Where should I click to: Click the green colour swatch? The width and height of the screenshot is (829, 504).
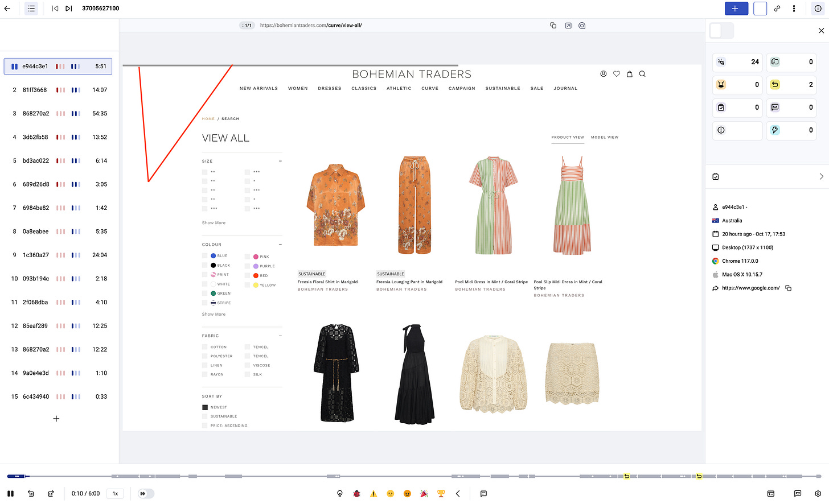coord(214,294)
